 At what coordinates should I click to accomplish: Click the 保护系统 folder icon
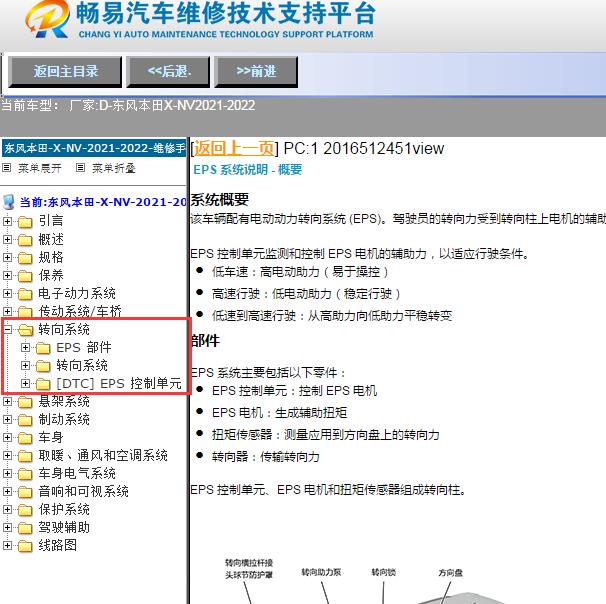25,510
